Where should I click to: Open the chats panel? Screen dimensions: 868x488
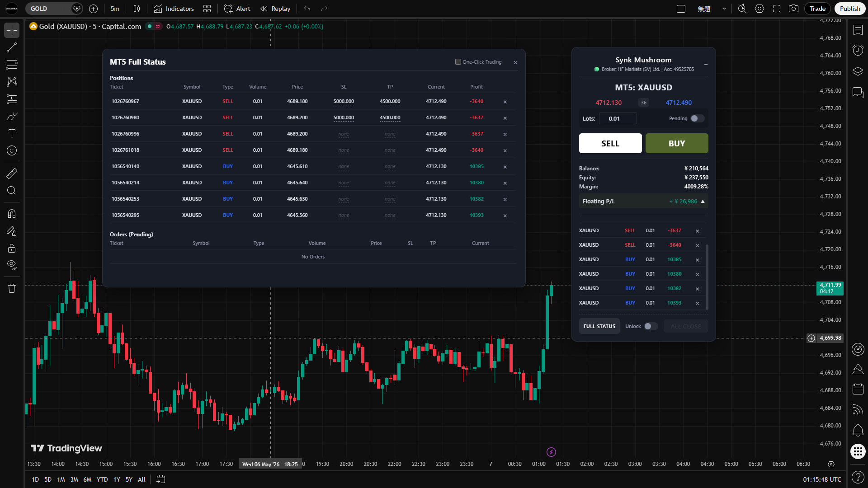[x=858, y=93]
